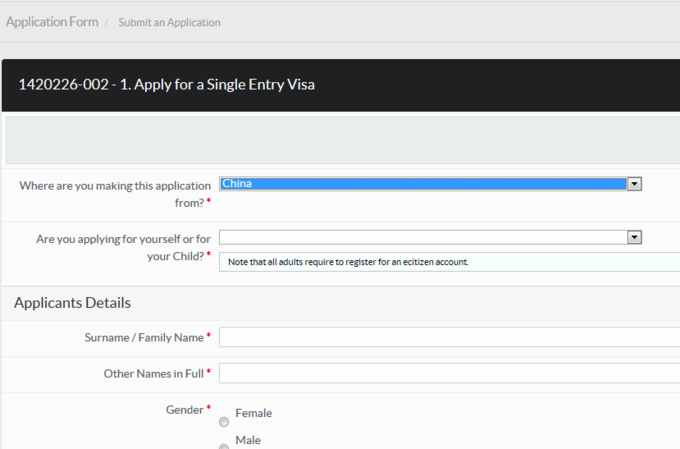Click the Other Names in Full label
Viewport: 680px width, 449px height.
click(x=154, y=374)
